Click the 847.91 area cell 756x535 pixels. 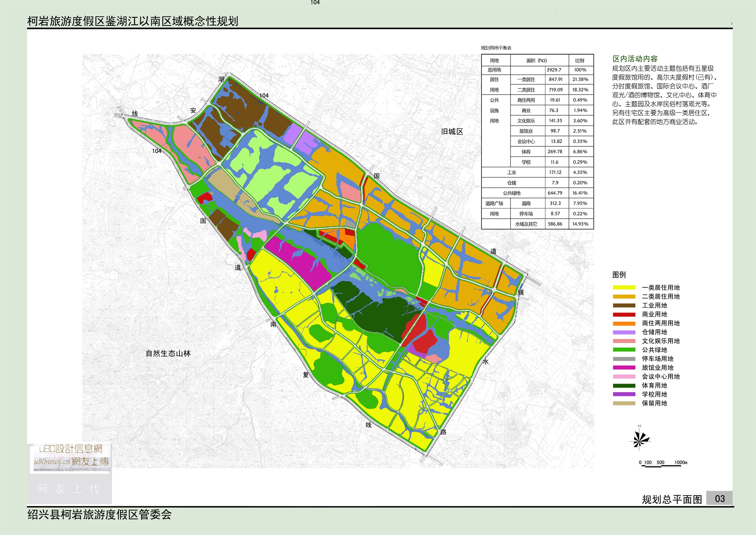(x=555, y=79)
